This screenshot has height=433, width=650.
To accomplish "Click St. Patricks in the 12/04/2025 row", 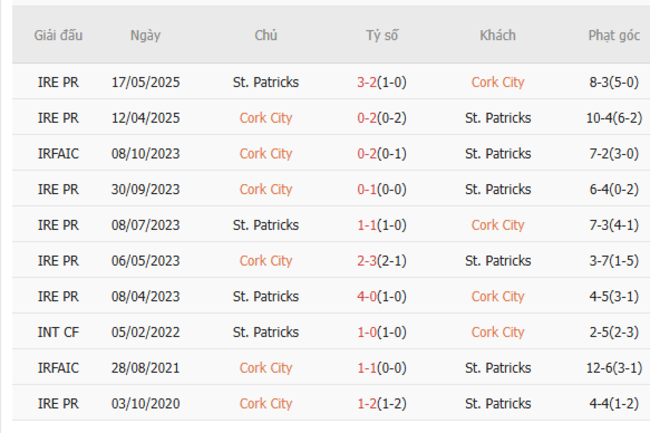I will tap(497, 118).
